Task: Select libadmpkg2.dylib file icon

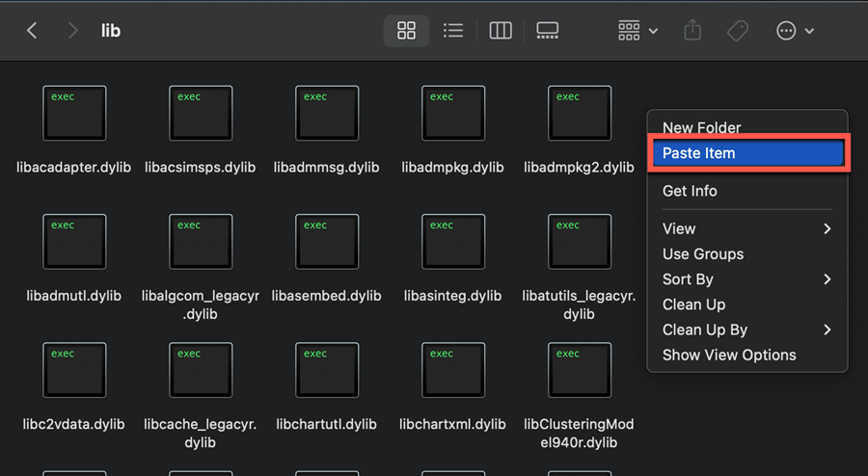Action: click(579, 114)
